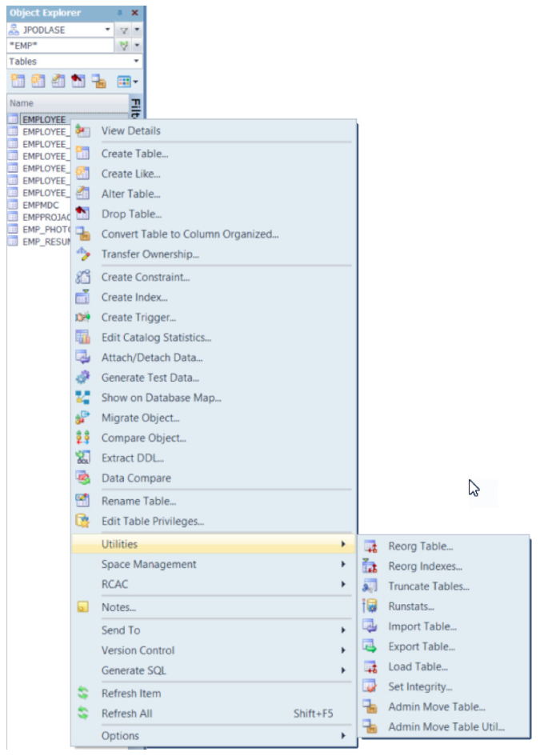
Task: Click the View Details icon in context menu
Action: (82, 130)
